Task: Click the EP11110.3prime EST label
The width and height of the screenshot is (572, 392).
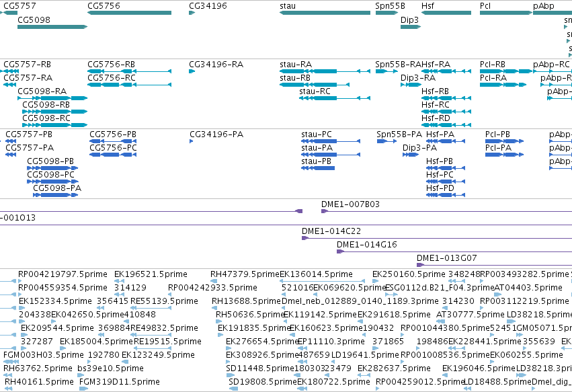Action: [x=331, y=342]
